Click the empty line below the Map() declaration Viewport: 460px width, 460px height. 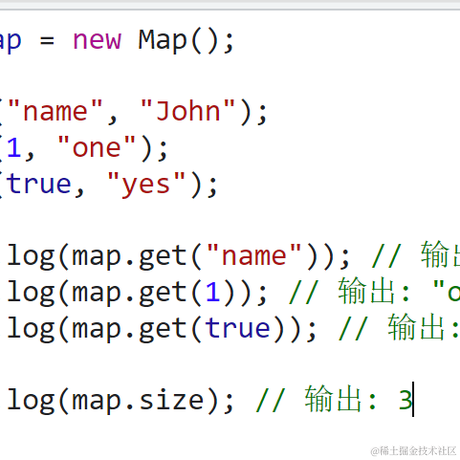pyautogui.click(x=230, y=75)
